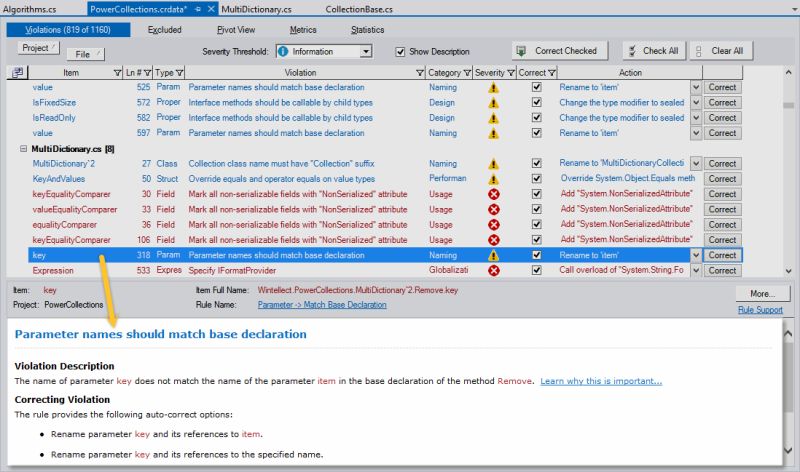Switch to Algorithms.cs document tab
Image resolution: width=800 pixels, height=472 pixels.
30,9
